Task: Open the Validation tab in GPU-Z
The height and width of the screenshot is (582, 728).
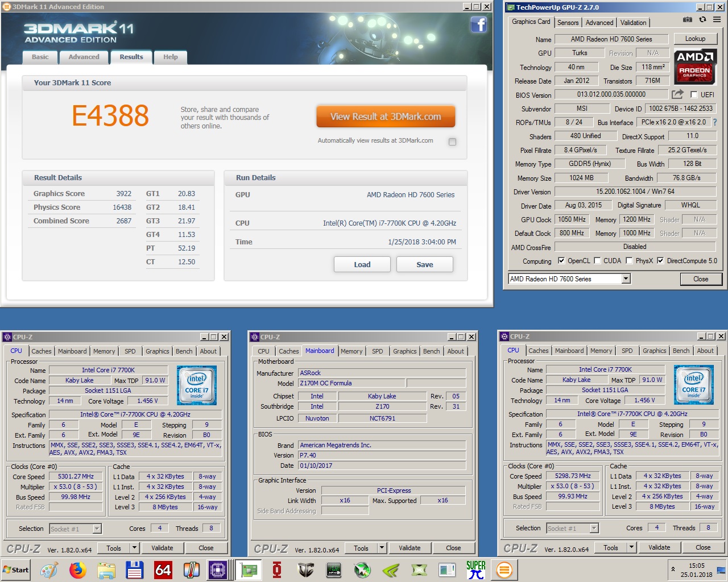Action: click(x=633, y=23)
